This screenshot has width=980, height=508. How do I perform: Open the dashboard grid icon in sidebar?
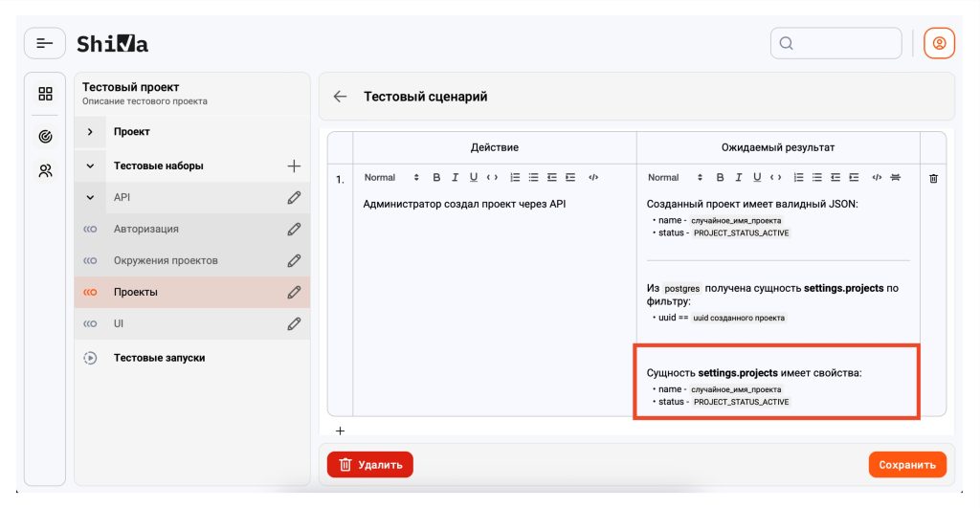coord(45,94)
